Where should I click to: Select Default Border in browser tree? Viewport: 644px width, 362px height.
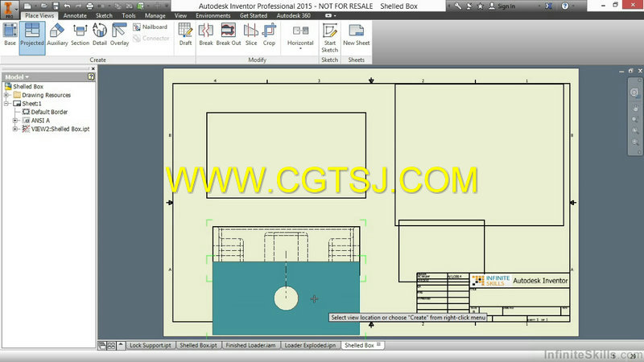(x=45, y=112)
